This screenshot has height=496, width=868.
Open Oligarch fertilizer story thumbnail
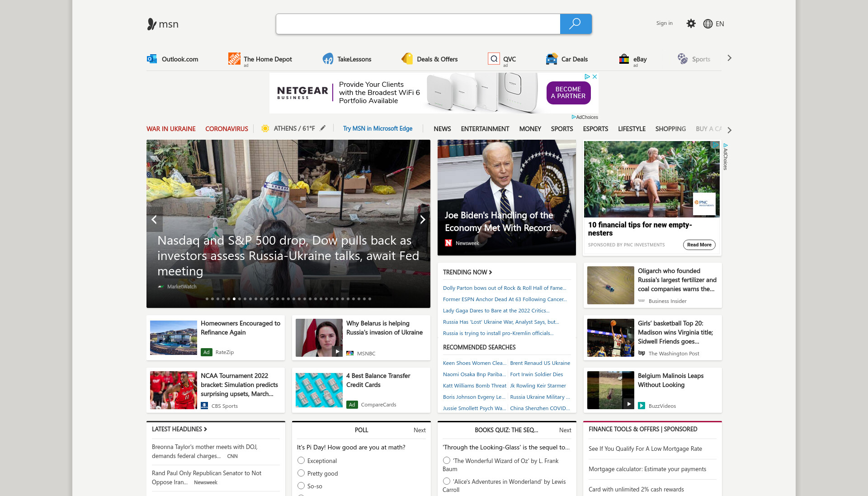pyautogui.click(x=611, y=285)
